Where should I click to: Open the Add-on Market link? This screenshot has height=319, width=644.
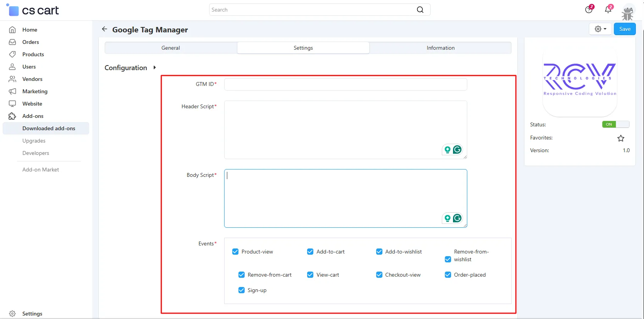(x=41, y=170)
